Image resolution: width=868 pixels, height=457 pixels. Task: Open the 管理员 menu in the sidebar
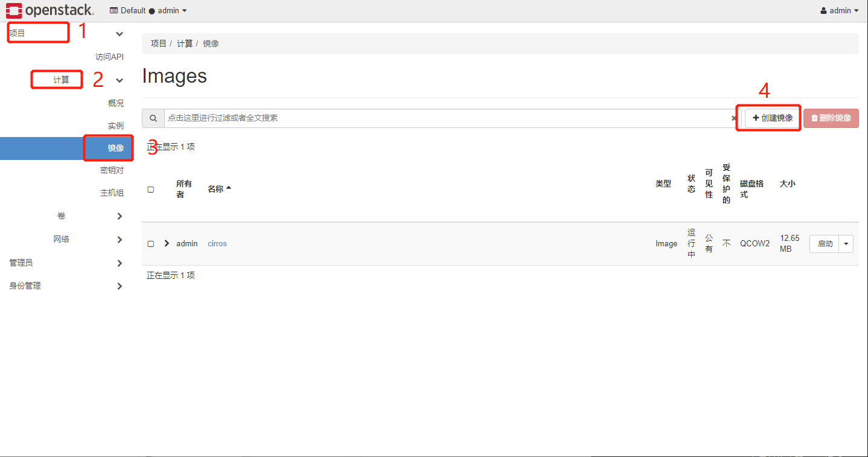coord(24,263)
